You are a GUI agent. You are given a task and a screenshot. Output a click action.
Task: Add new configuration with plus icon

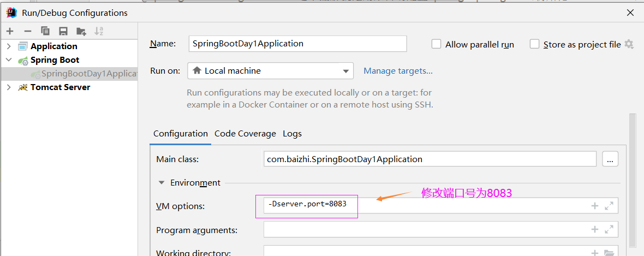point(10,31)
